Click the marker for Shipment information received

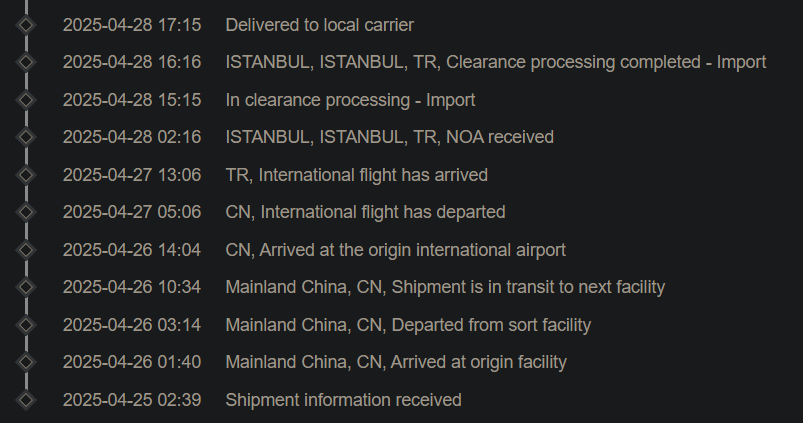pos(26,400)
